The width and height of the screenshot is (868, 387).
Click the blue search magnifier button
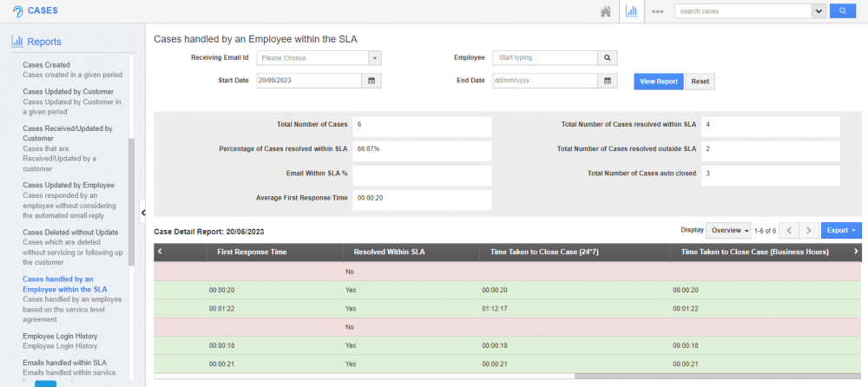[842, 11]
